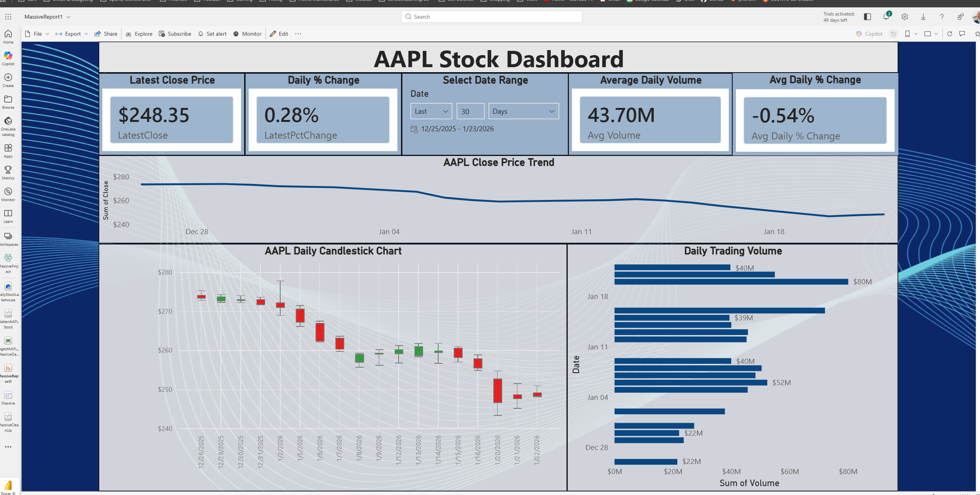
Task: Open the Export menu
Action: pos(72,34)
